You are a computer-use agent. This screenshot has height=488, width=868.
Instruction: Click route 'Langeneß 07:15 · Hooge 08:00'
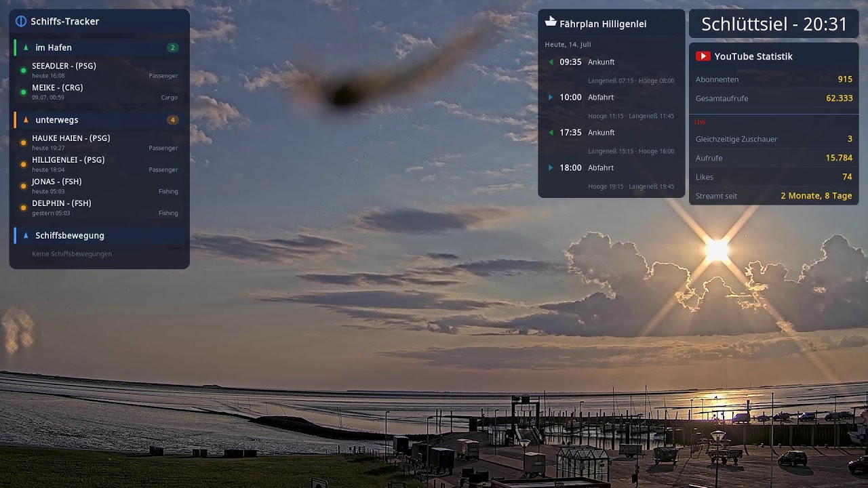click(x=631, y=81)
